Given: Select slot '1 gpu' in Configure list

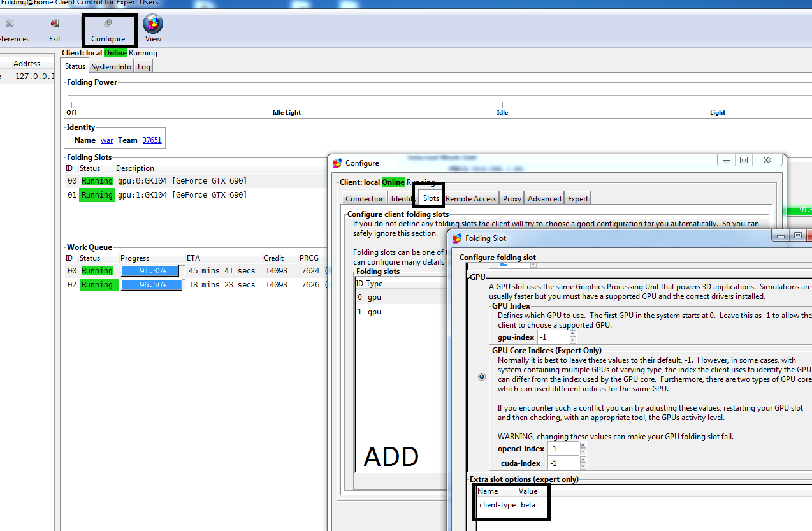Looking at the screenshot, I should (x=402, y=312).
